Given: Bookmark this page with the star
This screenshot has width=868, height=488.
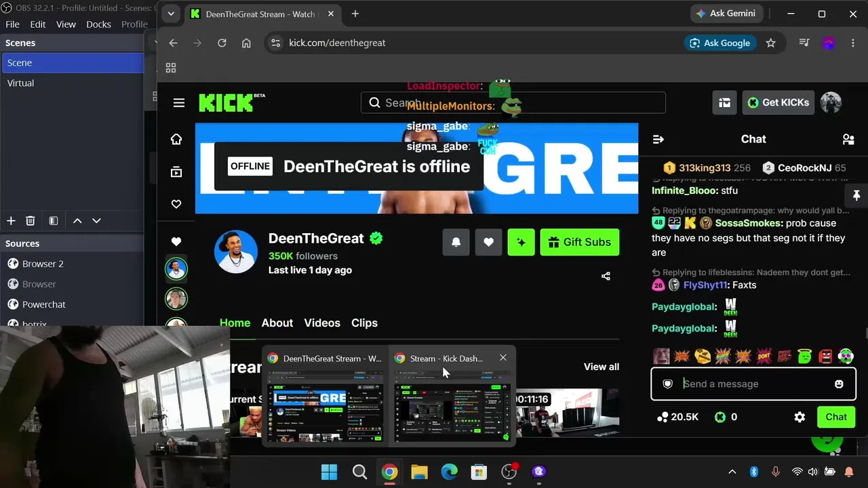Looking at the screenshot, I should coord(770,43).
